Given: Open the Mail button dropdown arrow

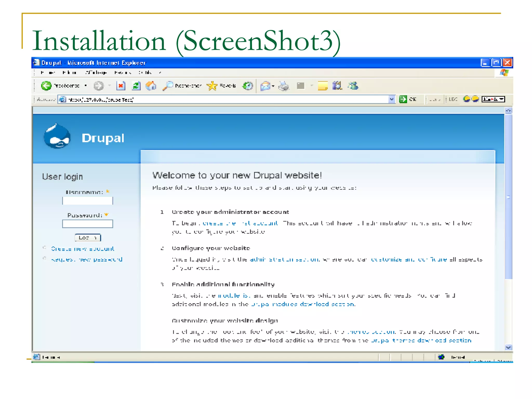Looking at the screenshot, I should point(273,86).
